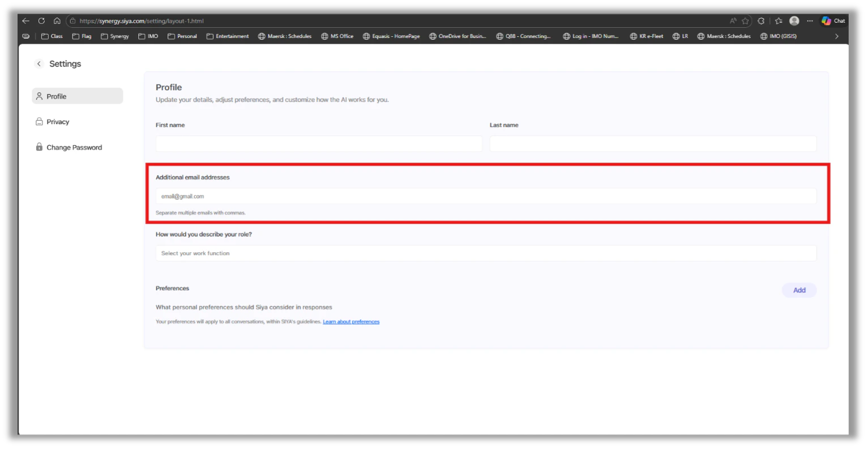The image size is (868, 450).
Task: Open the Flag bookmarks folder
Action: click(x=82, y=36)
